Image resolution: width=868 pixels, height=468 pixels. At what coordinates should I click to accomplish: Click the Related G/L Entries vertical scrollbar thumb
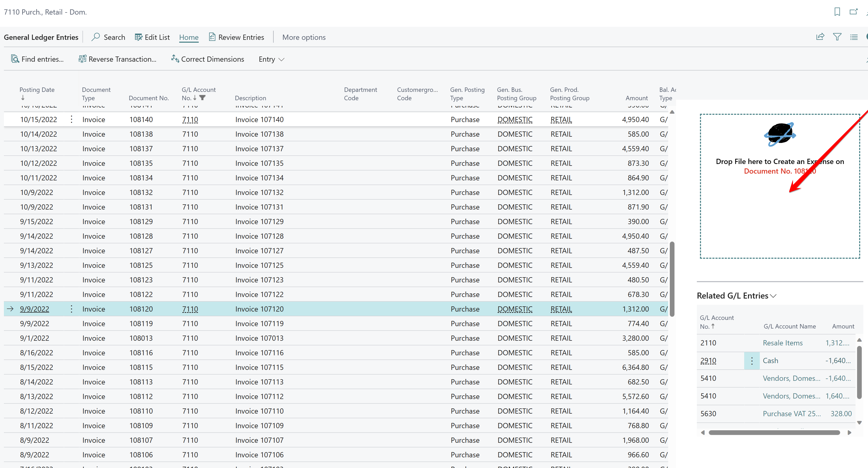tap(859, 372)
